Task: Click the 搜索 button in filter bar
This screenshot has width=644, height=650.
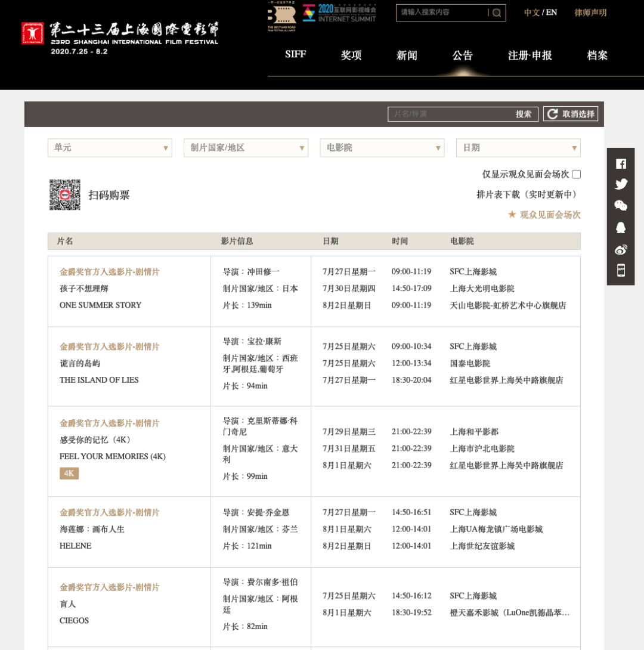Action: 523,114
